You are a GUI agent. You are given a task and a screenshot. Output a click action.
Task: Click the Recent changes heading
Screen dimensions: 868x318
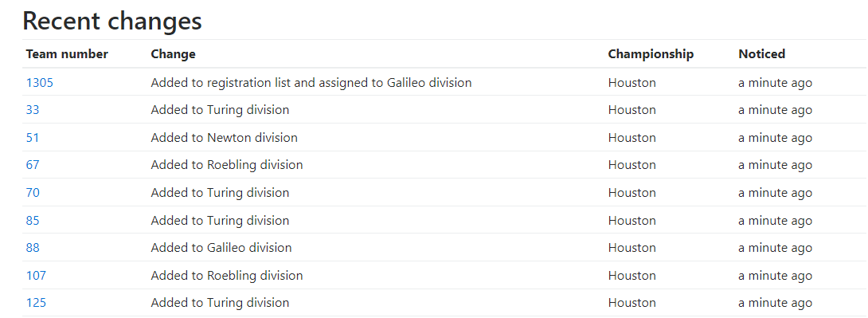pyautogui.click(x=112, y=21)
